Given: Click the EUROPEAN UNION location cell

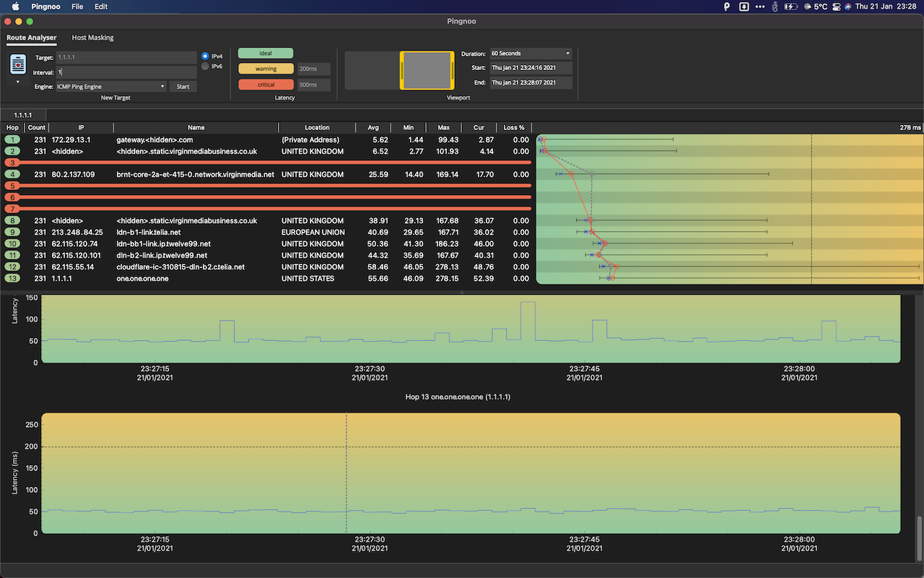Looking at the screenshot, I should pyautogui.click(x=313, y=232).
